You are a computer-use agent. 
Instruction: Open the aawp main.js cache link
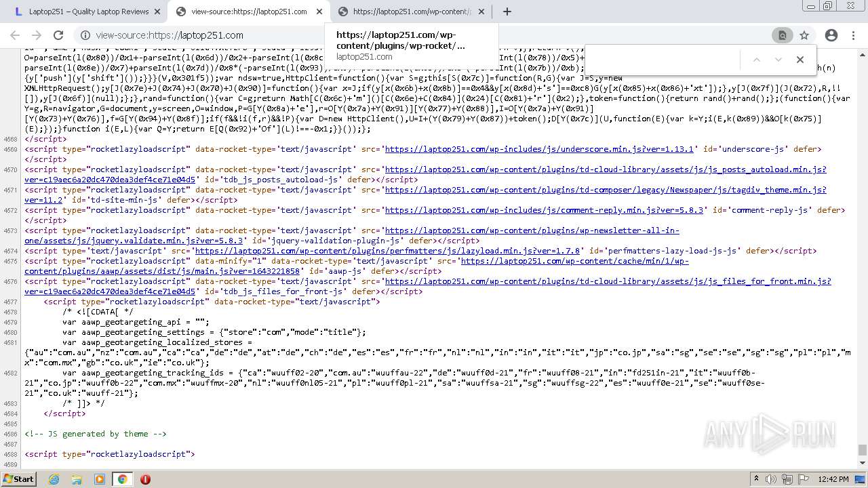[x=357, y=266]
